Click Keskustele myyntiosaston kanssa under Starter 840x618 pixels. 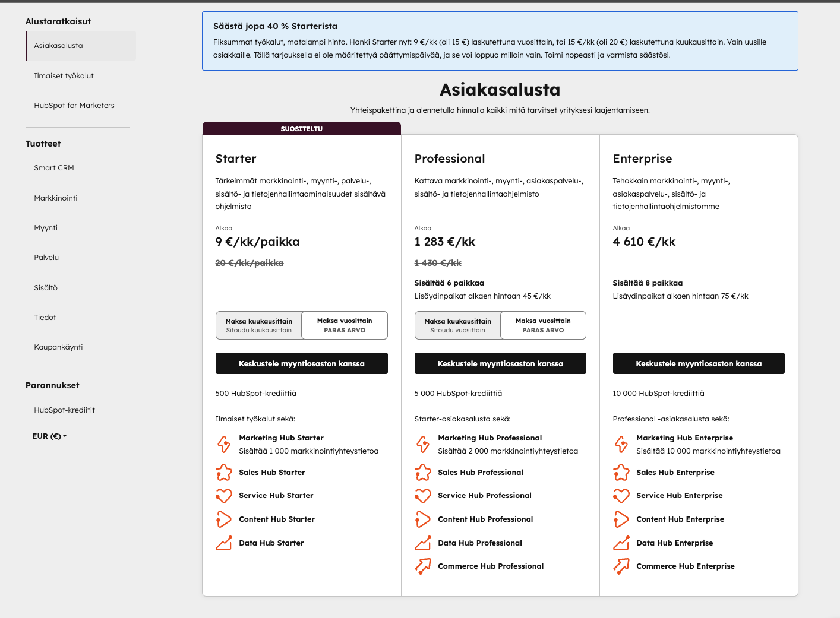(301, 363)
